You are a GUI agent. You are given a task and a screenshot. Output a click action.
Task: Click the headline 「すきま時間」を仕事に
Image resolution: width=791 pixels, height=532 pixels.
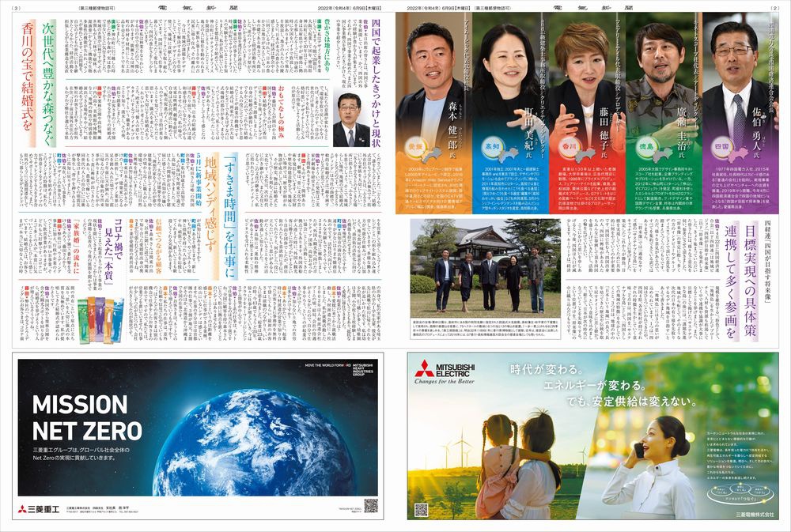(x=230, y=215)
